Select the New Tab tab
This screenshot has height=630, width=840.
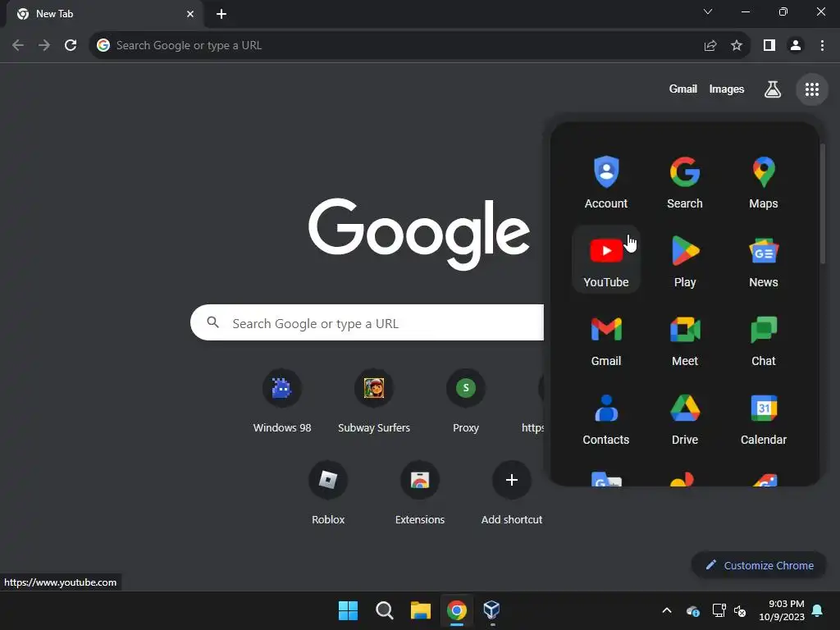104,14
